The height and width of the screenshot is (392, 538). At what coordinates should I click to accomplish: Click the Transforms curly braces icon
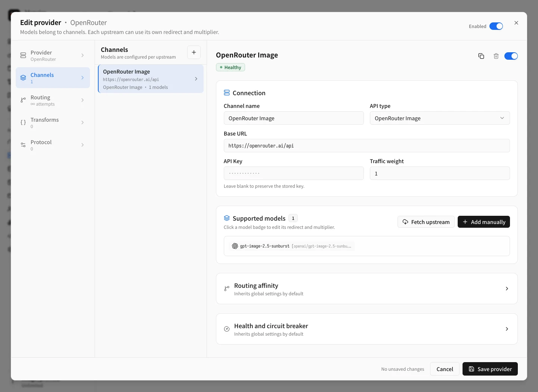point(23,122)
